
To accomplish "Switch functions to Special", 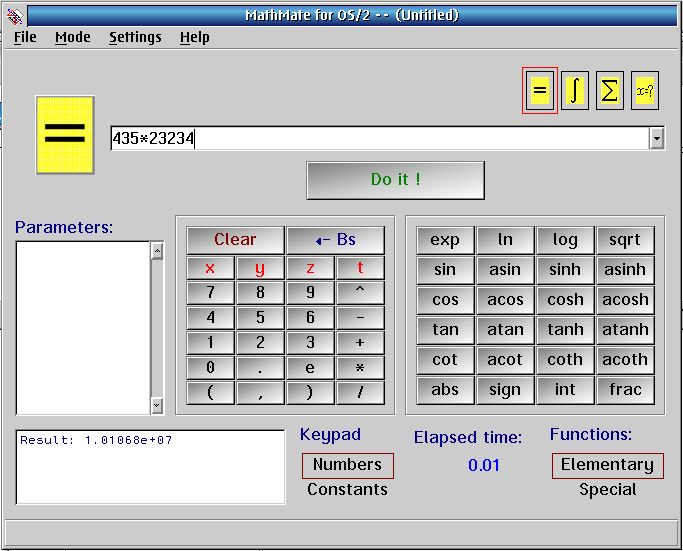I will (607, 490).
